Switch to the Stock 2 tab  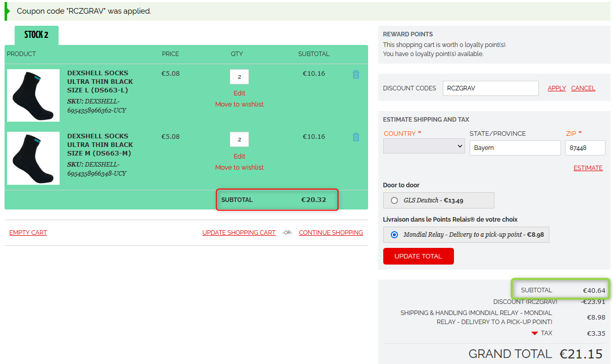coord(36,35)
